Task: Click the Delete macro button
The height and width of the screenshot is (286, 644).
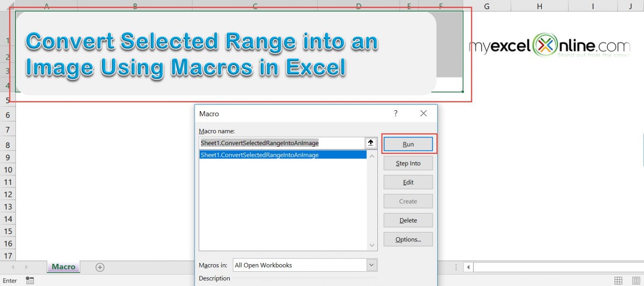Action: pos(408,220)
